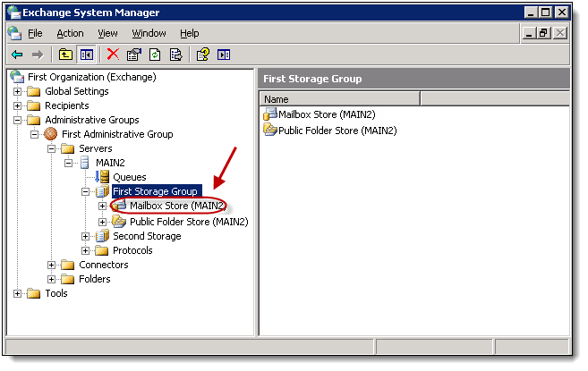This screenshot has width=588, height=371.
Task: Click the Up One Level folder icon
Action: click(65, 55)
